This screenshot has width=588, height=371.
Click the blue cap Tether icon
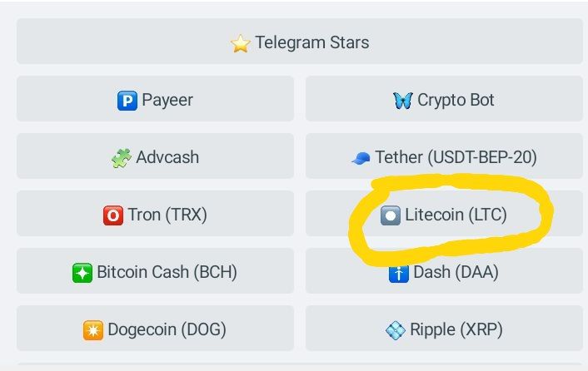click(x=361, y=158)
